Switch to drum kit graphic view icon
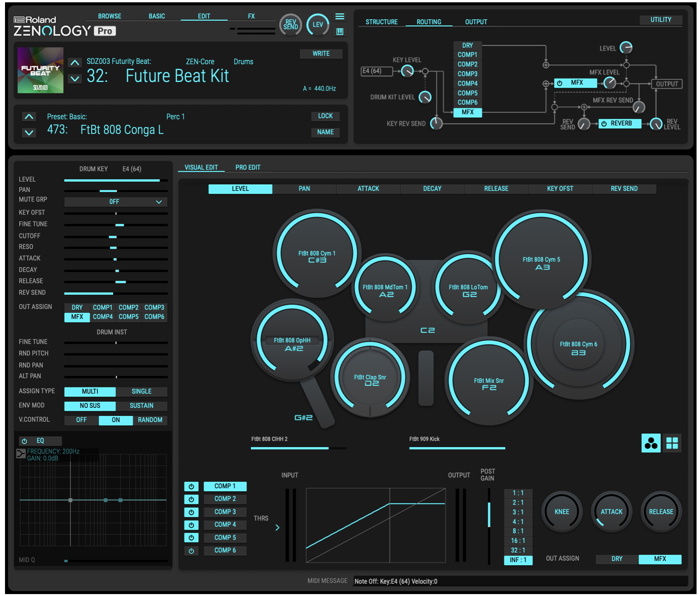The height and width of the screenshot is (596, 700). pyautogui.click(x=651, y=443)
